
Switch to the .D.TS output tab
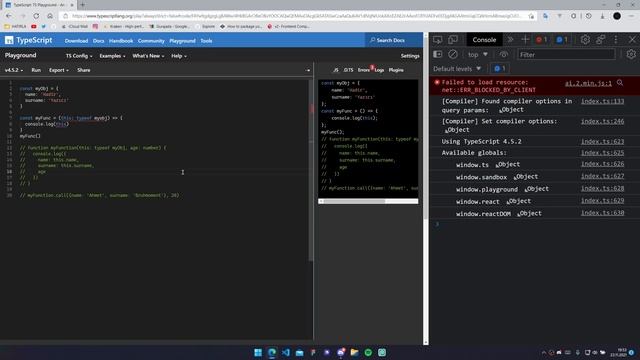coord(348,70)
